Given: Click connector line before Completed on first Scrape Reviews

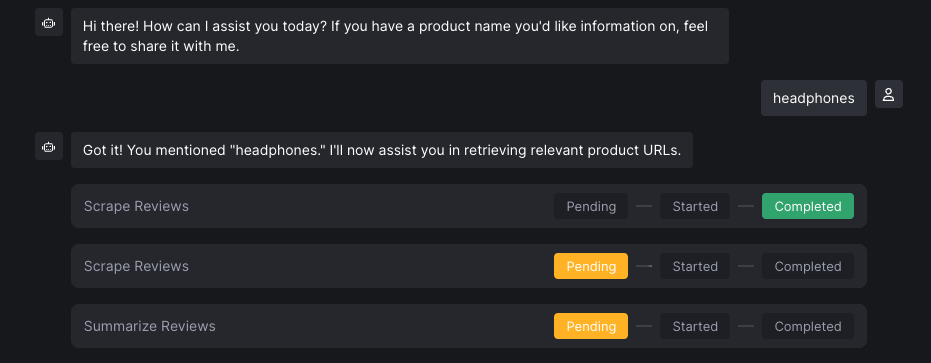Looking at the screenshot, I should [x=746, y=206].
